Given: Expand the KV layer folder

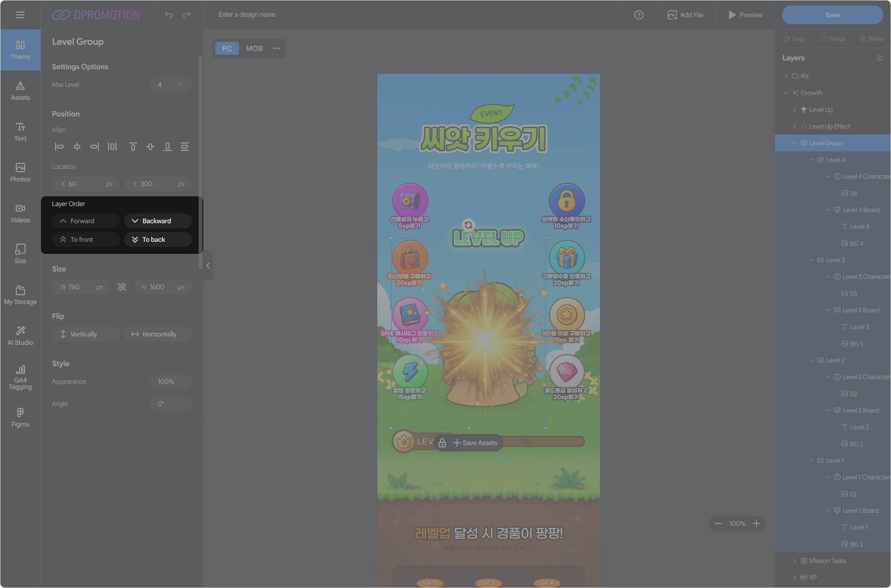Looking at the screenshot, I should pos(786,76).
